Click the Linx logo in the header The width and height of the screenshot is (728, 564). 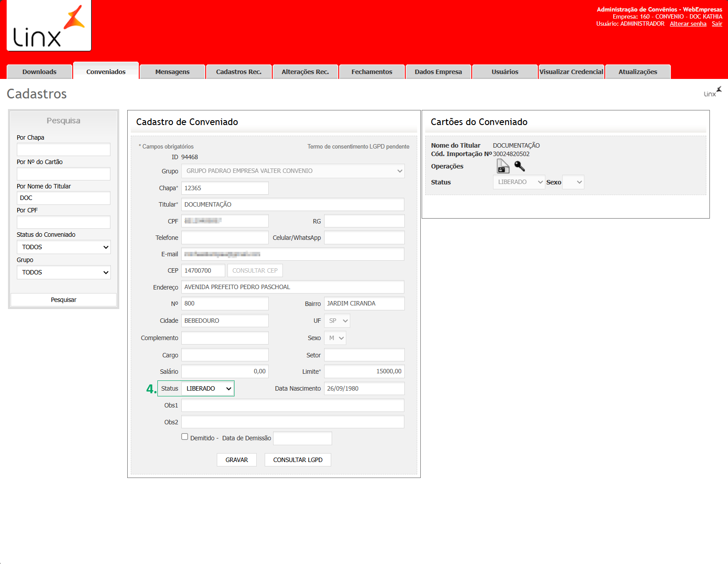[49, 25]
